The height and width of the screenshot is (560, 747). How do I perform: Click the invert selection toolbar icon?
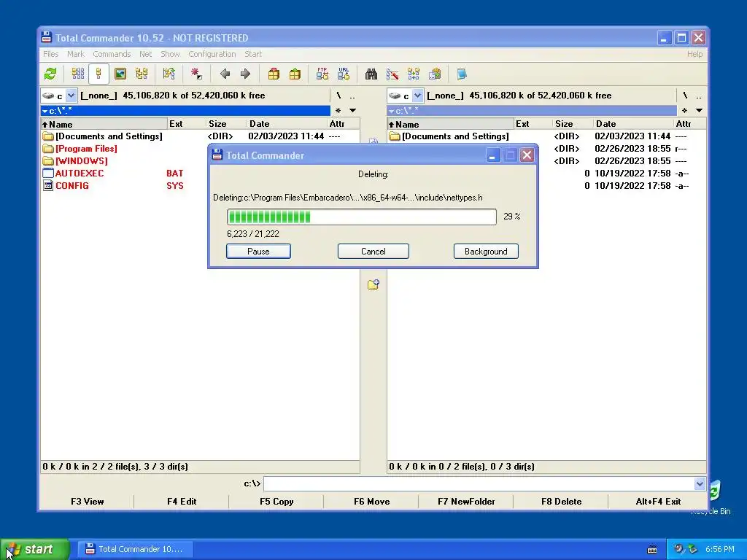(169, 74)
